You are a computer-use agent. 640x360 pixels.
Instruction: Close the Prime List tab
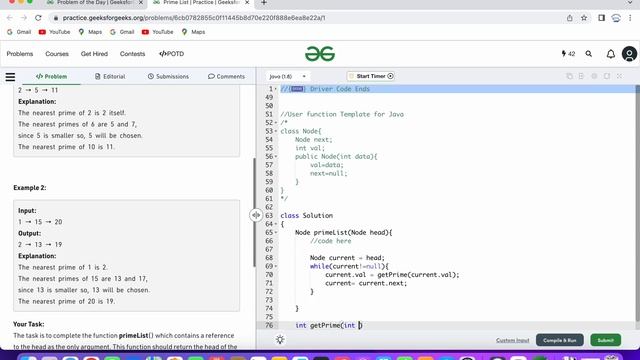pos(247,3)
